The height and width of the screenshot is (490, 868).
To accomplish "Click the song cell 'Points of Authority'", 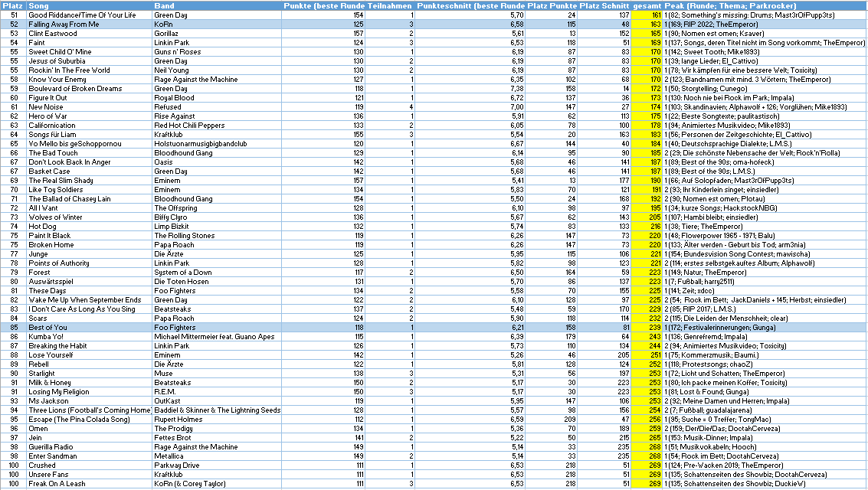I will (89, 263).
